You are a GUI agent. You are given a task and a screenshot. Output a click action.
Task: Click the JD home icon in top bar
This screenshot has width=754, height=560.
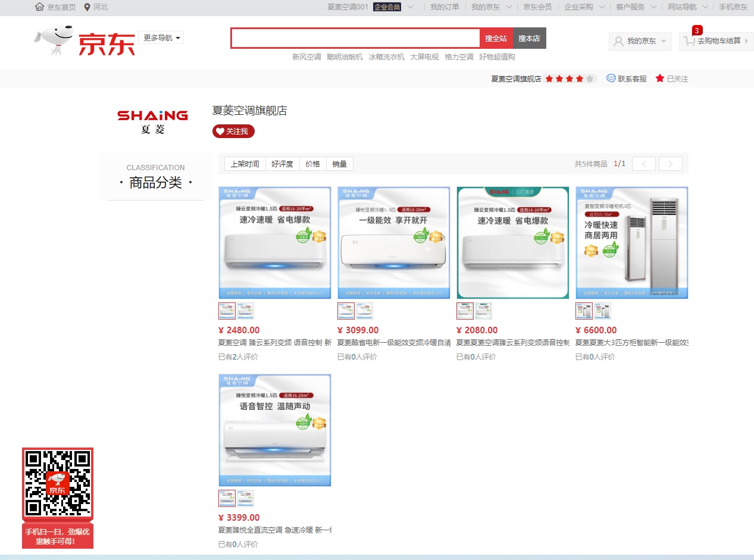(40, 7)
